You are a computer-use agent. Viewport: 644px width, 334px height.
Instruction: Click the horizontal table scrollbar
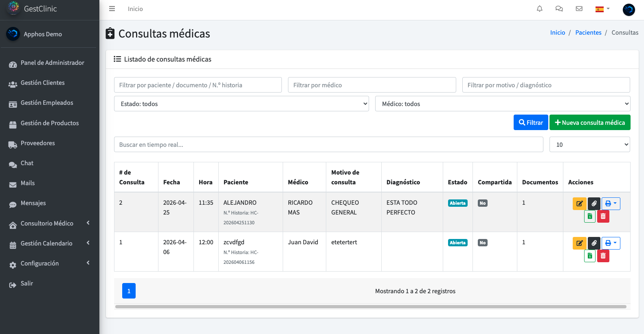tap(371, 307)
